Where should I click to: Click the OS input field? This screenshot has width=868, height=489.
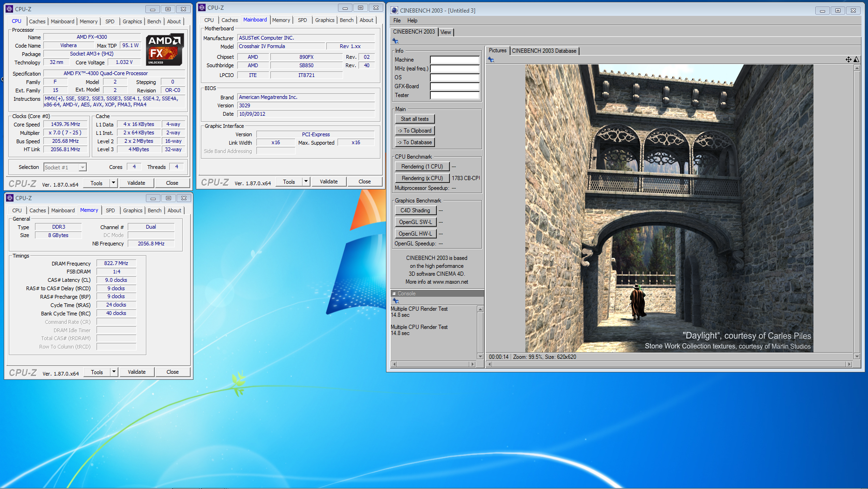[455, 77]
